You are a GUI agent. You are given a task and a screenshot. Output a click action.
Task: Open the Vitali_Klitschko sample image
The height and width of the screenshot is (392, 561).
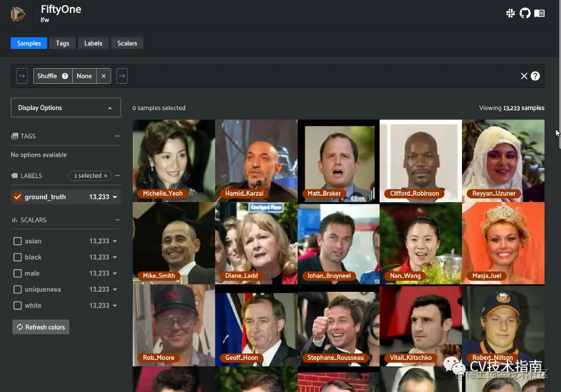pyautogui.click(x=421, y=326)
